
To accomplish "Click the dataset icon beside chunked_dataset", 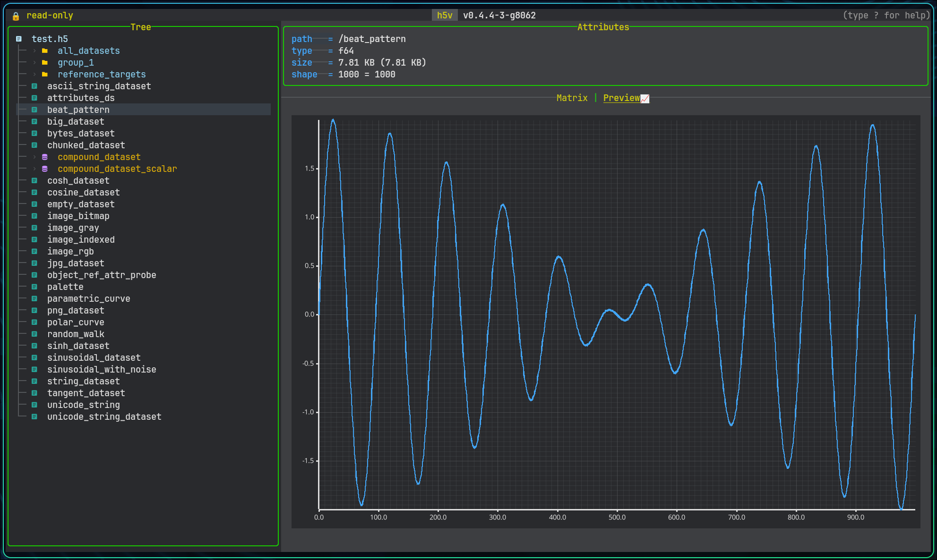I will [34, 145].
